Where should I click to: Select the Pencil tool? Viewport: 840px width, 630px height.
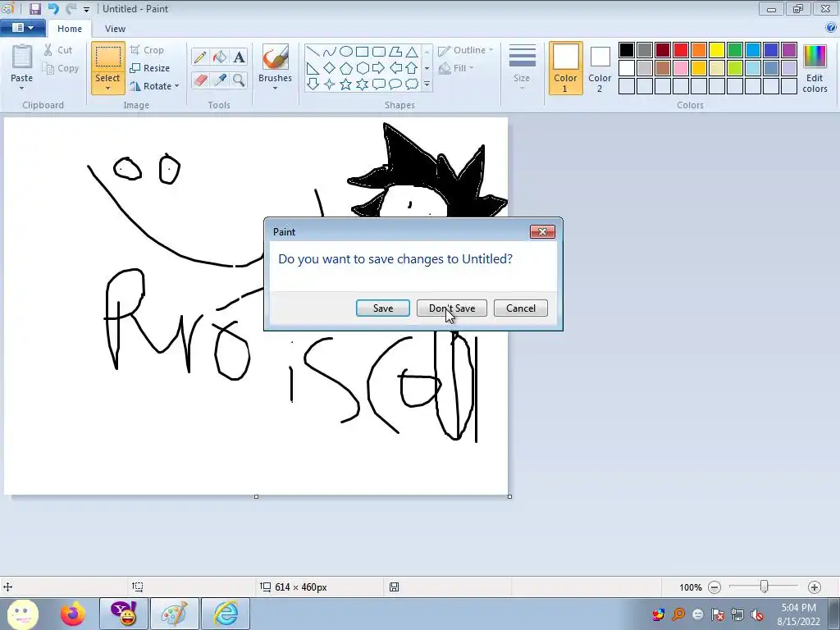200,57
